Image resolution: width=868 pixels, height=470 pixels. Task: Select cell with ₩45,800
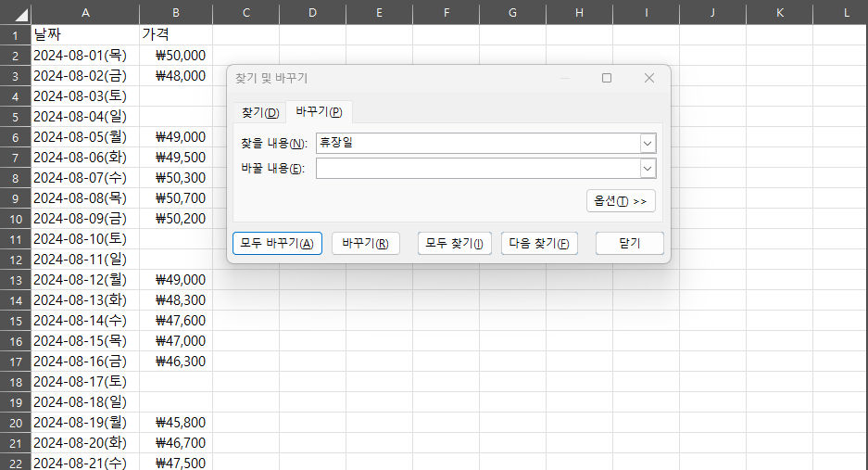(175, 423)
